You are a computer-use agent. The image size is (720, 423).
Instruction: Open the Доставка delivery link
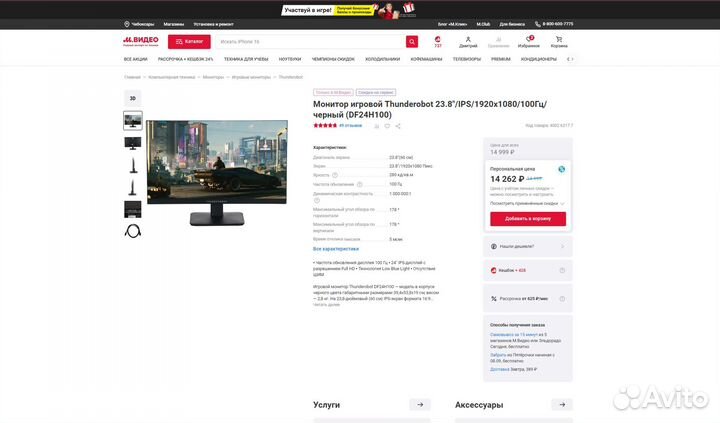(x=500, y=369)
